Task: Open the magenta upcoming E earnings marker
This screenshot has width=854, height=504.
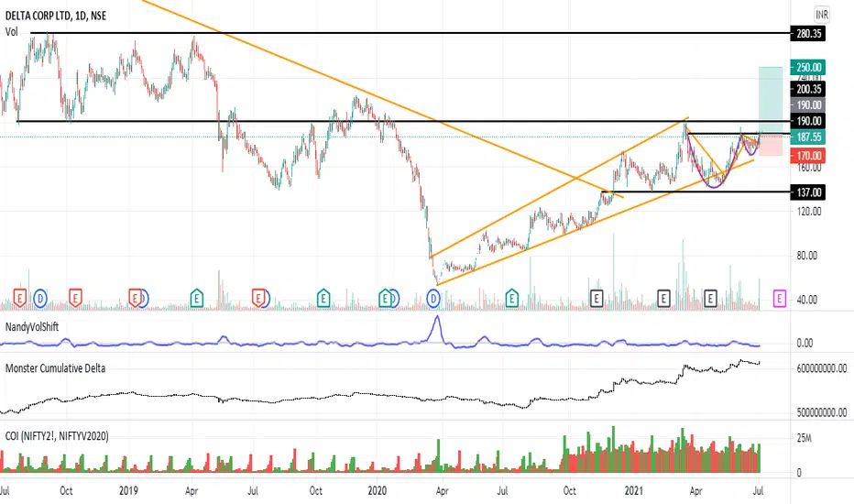Action: (x=780, y=298)
